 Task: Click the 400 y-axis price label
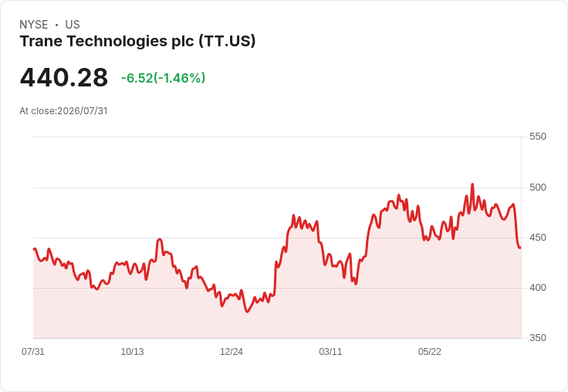[x=538, y=288]
